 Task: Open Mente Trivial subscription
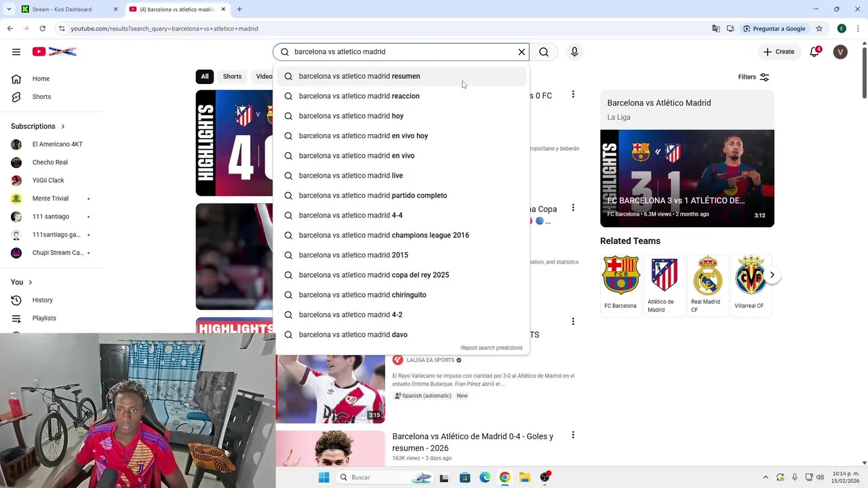tap(52, 199)
